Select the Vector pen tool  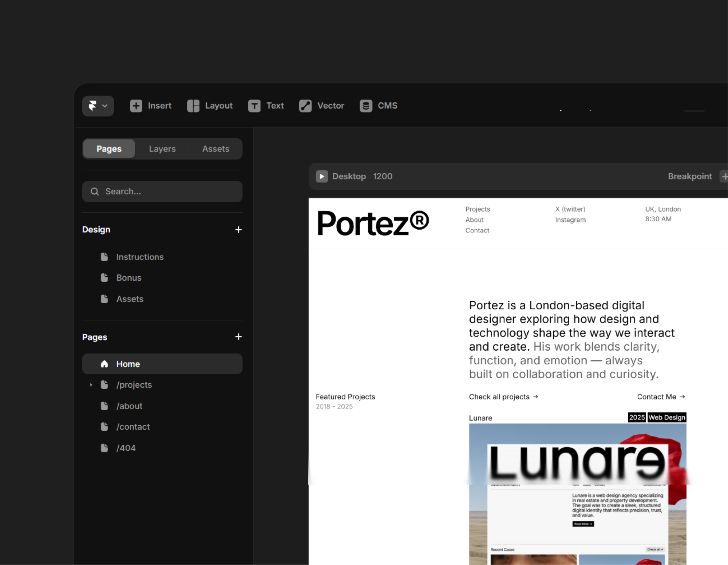coord(305,106)
